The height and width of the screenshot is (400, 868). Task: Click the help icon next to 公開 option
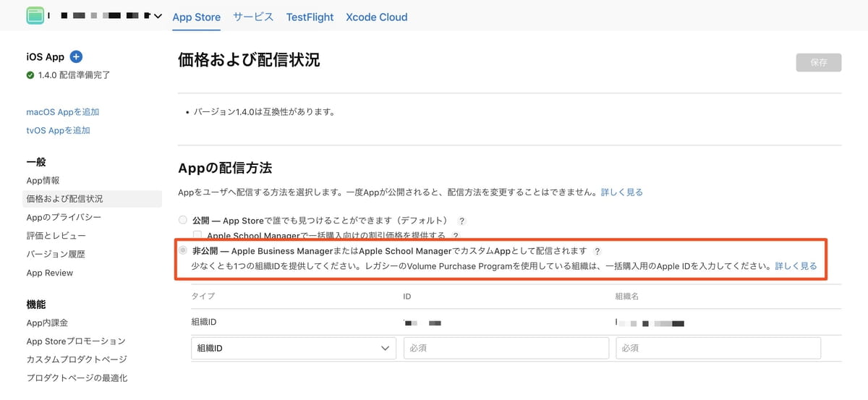(x=461, y=221)
